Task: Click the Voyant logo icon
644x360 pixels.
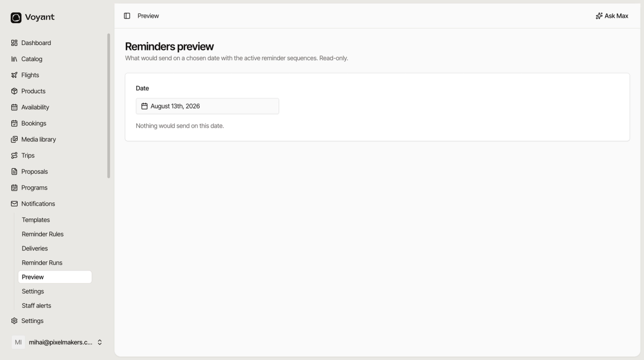Action: point(16,18)
